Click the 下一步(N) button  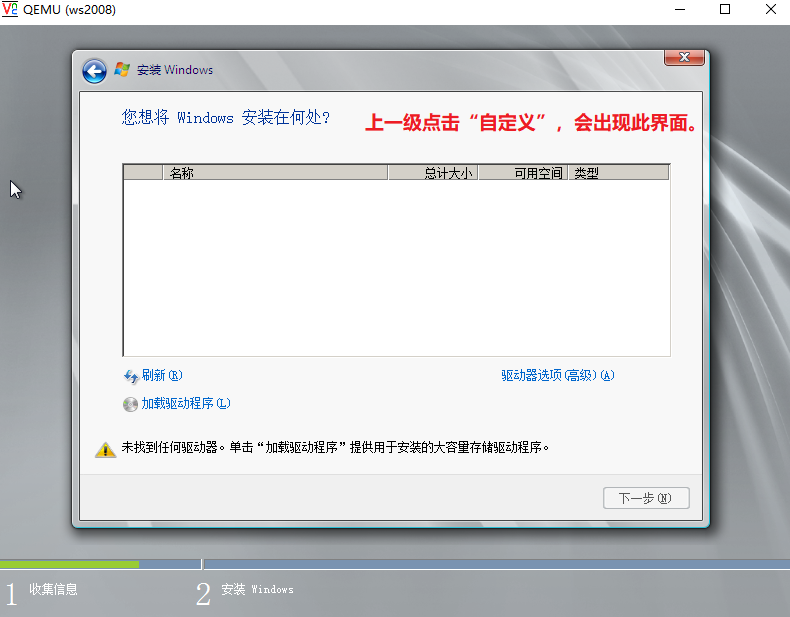point(646,498)
